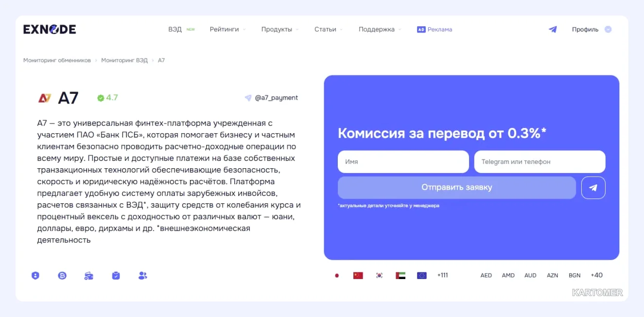The width and height of the screenshot is (644, 317).
Task: Focus the Имя input field
Action: point(403,162)
